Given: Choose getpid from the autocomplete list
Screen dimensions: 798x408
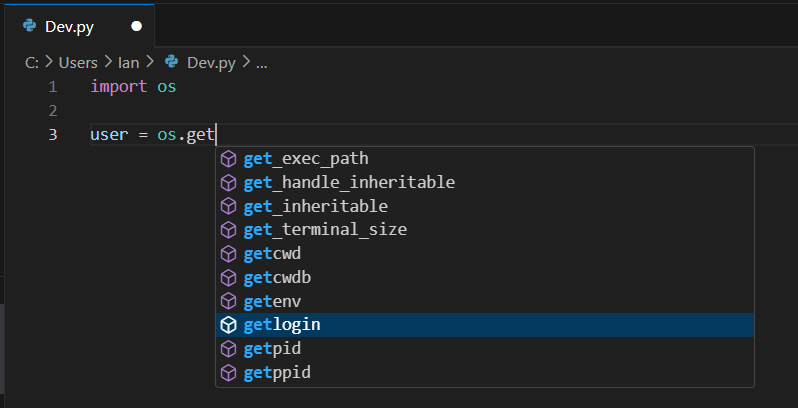Looking at the screenshot, I should coord(272,349).
